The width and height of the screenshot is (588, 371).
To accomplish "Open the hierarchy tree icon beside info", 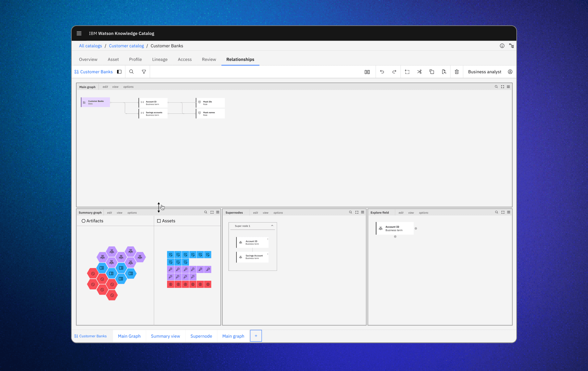I will click(x=511, y=46).
